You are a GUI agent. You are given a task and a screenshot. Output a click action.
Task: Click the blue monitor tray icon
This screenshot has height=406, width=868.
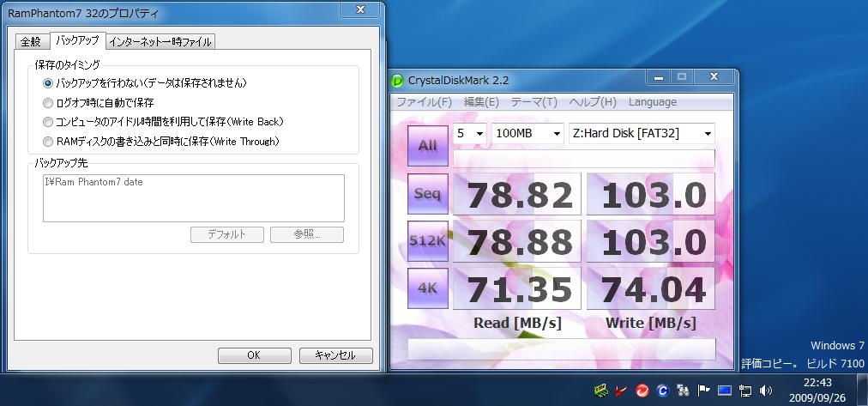click(x=725, y=391)
